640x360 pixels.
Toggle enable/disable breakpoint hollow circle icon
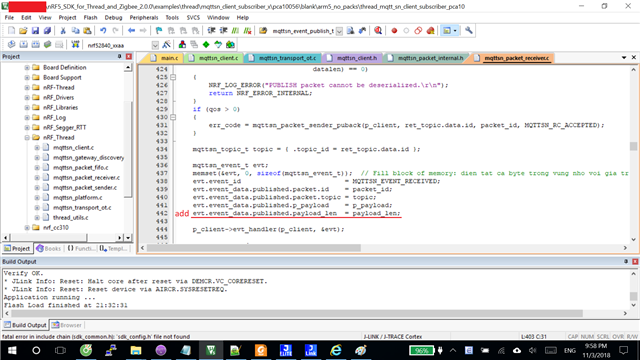[406, 31]
